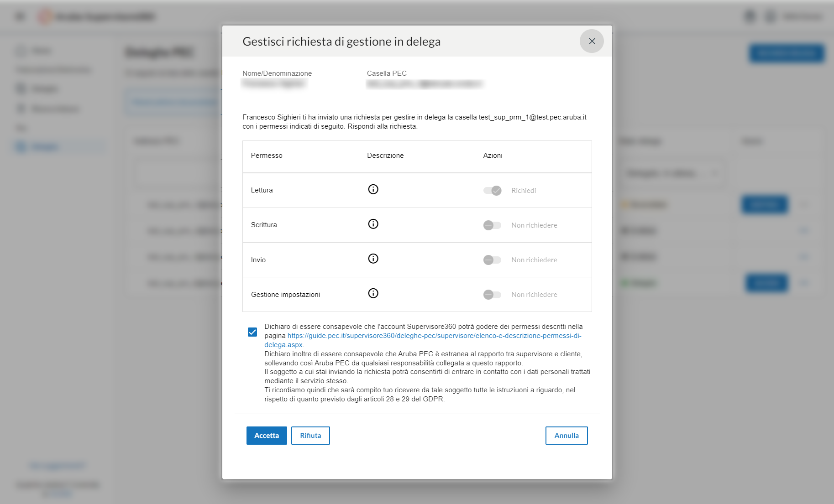Select the Nome/Denominazione field label
Viewport: 834px width, 504px height.
pos(277,73)
